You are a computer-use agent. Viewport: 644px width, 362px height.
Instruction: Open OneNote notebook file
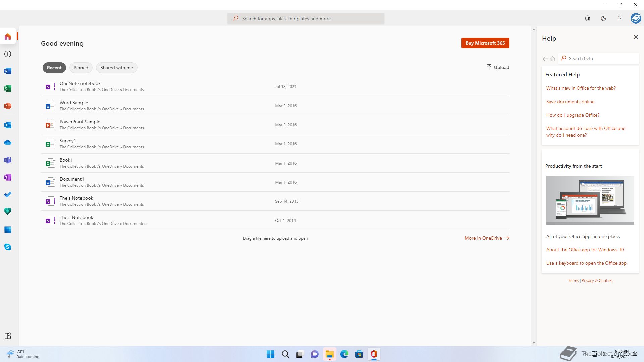(275, 86)
